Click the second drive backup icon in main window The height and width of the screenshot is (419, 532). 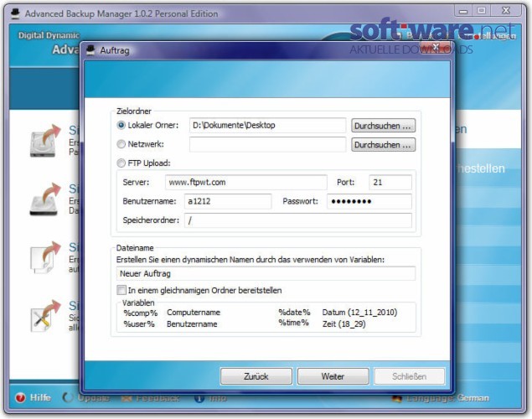[x=44, y=199]
